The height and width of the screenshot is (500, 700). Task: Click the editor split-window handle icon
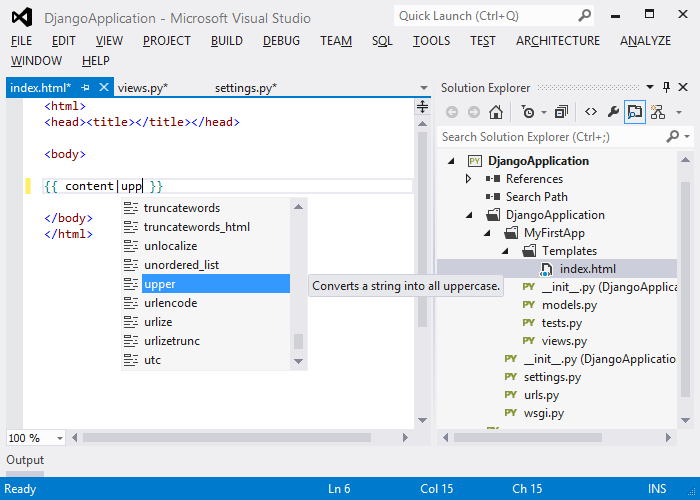422,107
